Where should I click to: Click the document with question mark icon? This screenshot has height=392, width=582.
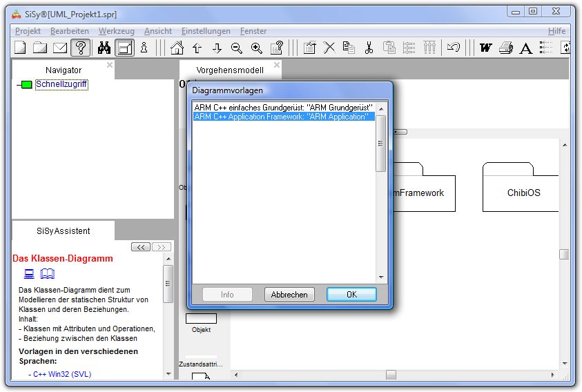pos(277,48)
